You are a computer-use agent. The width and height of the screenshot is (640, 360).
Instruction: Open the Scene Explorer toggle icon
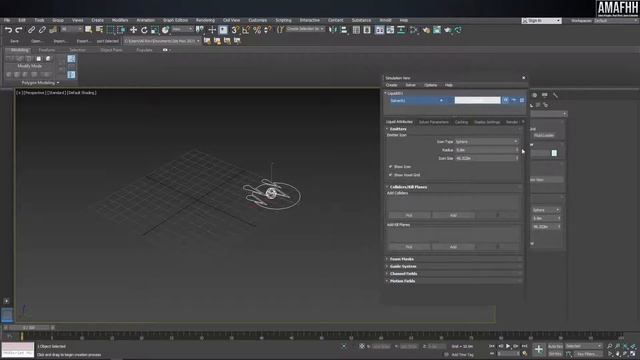(x=356, y=30)
